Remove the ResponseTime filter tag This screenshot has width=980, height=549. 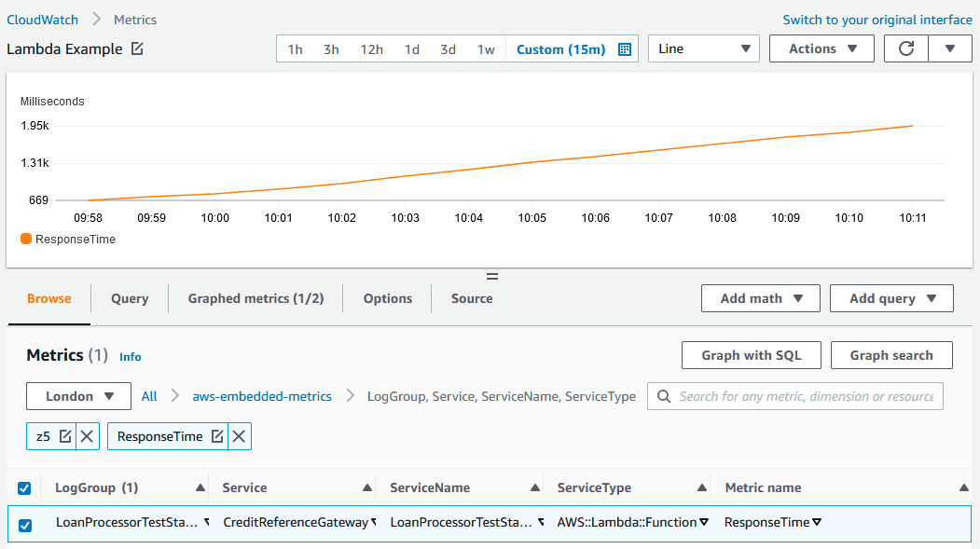click(239, 436)
